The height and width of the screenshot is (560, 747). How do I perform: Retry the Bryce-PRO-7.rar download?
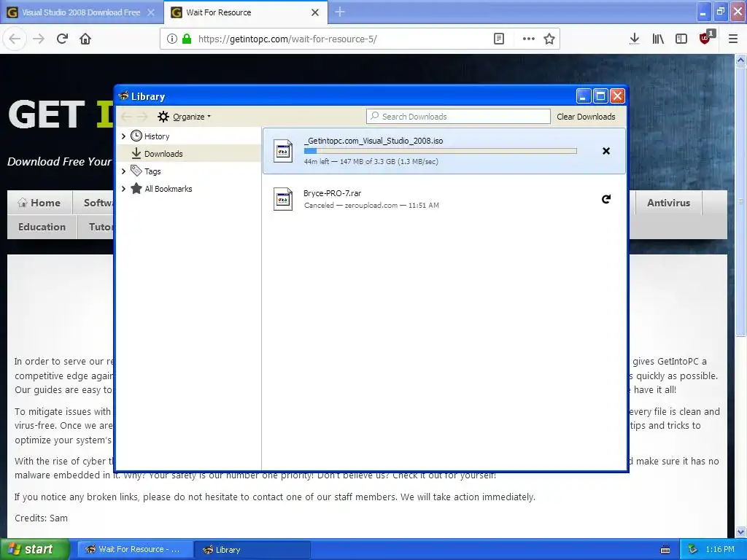606,199
